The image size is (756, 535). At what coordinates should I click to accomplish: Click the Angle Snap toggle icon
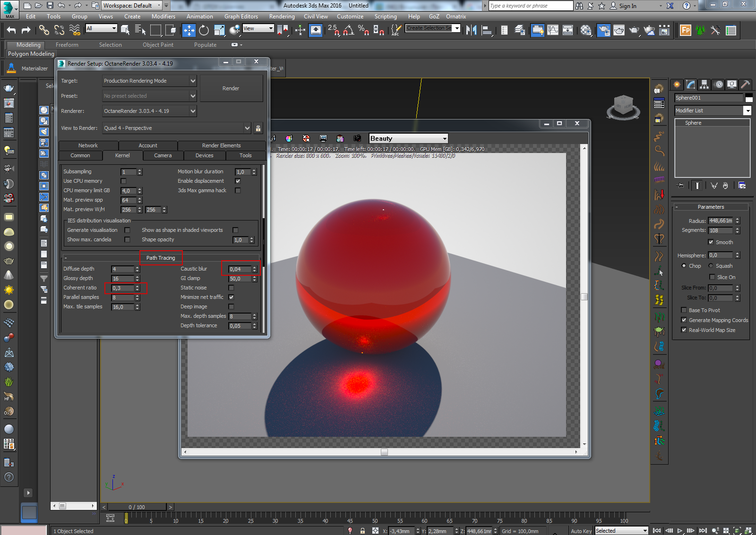click(x=348, y=30)
